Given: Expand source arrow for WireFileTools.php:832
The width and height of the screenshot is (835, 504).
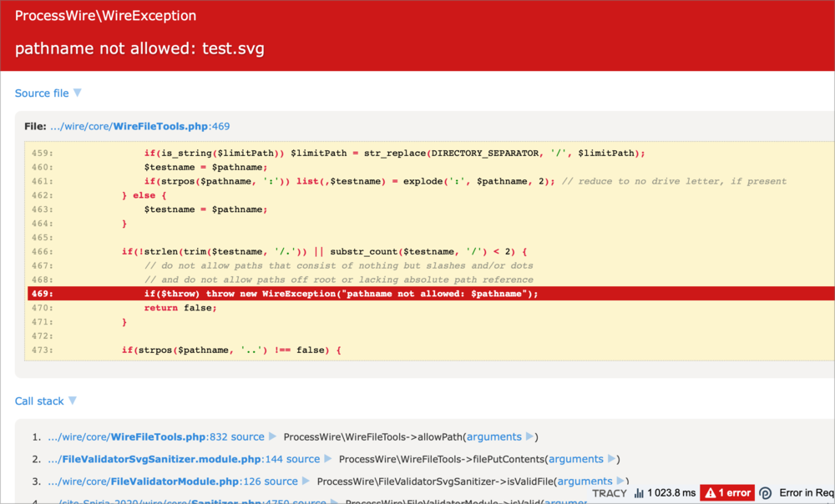Looking at the screenshot, I should (271, 436).
